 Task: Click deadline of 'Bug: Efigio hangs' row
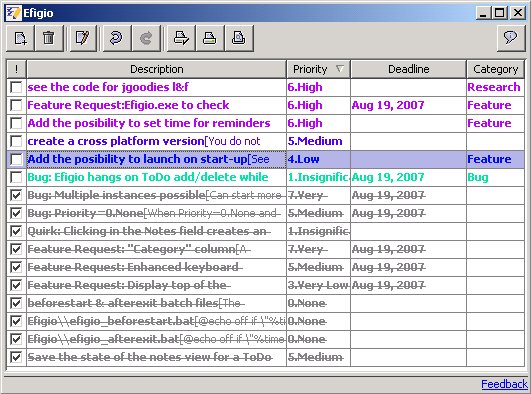coord(408,177)
